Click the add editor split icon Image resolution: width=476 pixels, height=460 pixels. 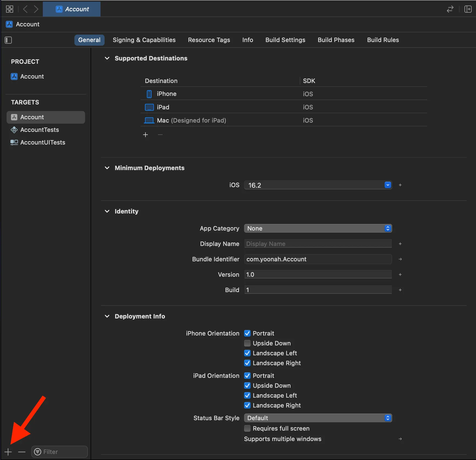[468, 9]
